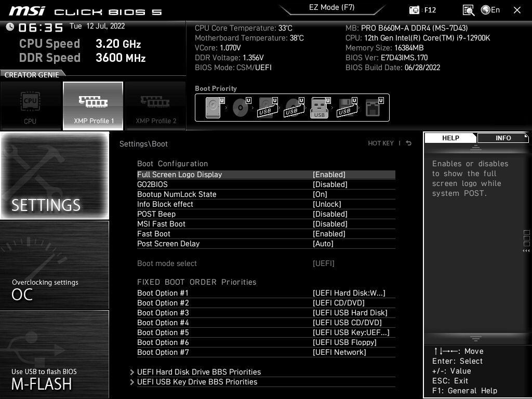The height and width of the screenshot is (399, 532).
Task: Change language via the globe En icon
Action: [x=490, y=10]
